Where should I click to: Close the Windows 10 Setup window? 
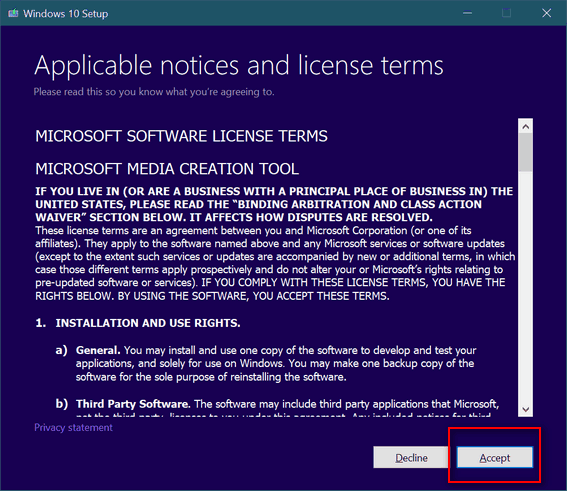pos(546,13)
